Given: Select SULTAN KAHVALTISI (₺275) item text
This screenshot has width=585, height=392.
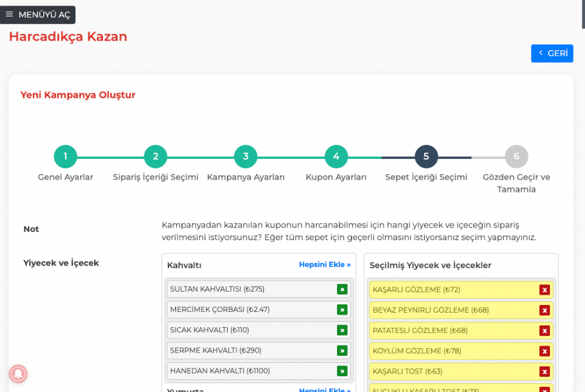Looking at the screenshot, I should coord(217,289).
